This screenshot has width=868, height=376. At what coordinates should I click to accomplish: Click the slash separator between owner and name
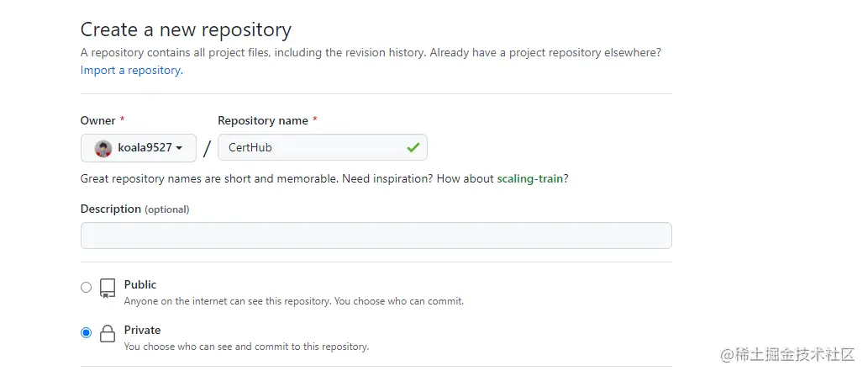(207, 149)
